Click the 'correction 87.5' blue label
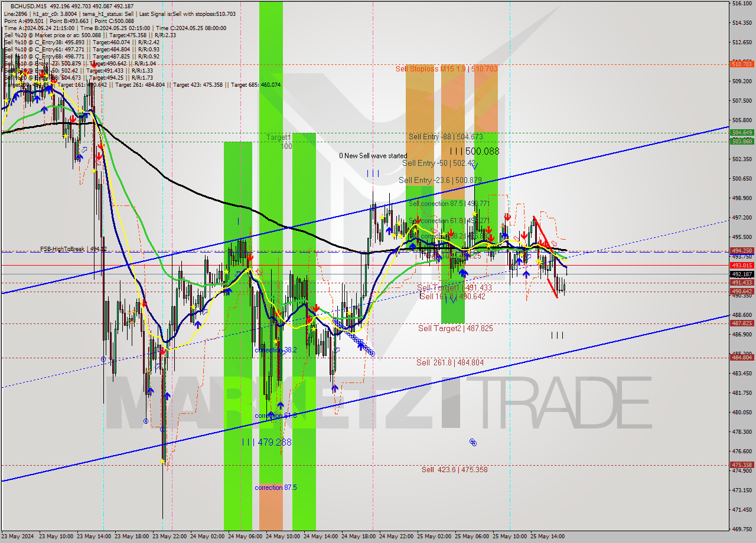Viewport: 756px width, 543px height. point(276,488)
